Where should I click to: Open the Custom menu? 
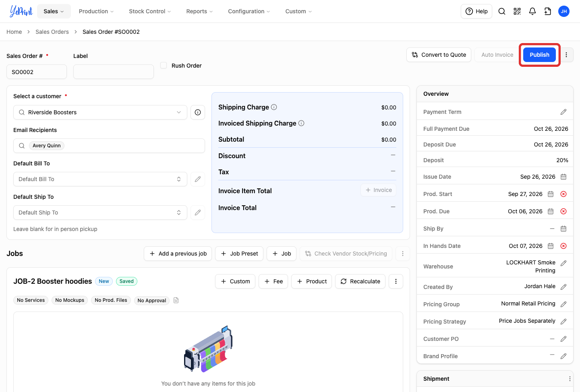pos(298,11)
